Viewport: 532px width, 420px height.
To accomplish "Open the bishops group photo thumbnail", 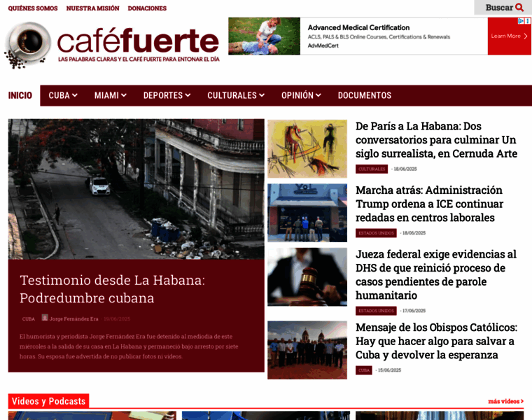I will 307,350.
